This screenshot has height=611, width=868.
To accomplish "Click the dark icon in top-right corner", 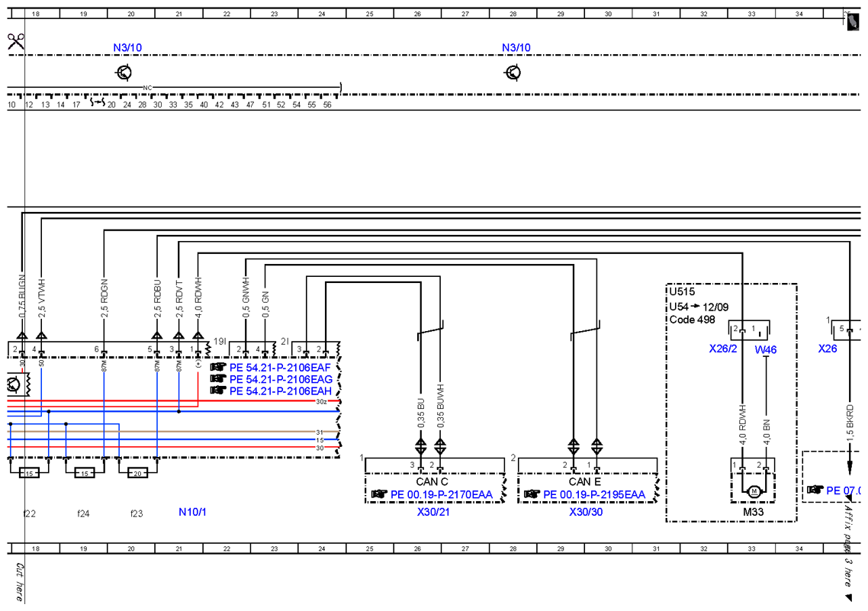I will (x=853, y=21).
